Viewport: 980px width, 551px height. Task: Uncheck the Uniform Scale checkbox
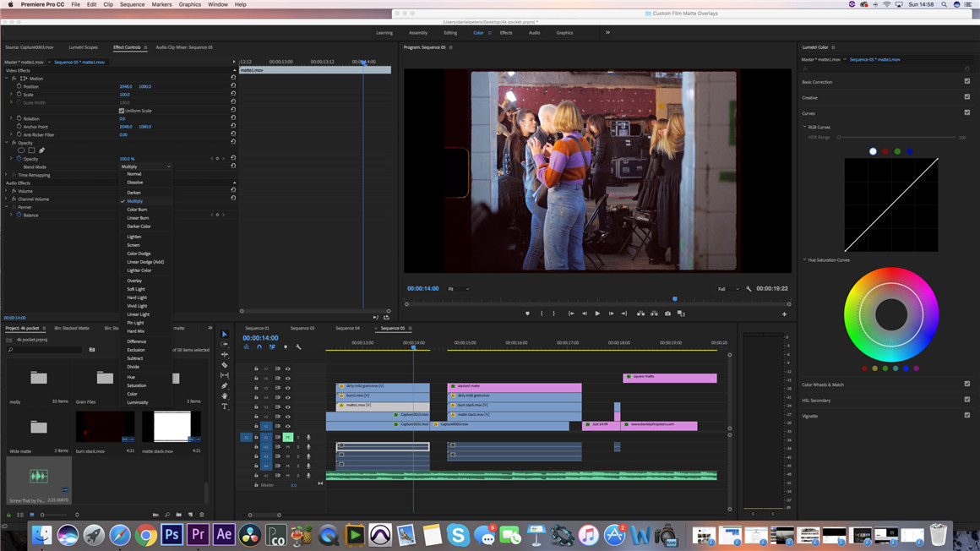click(x=122, y=111)
